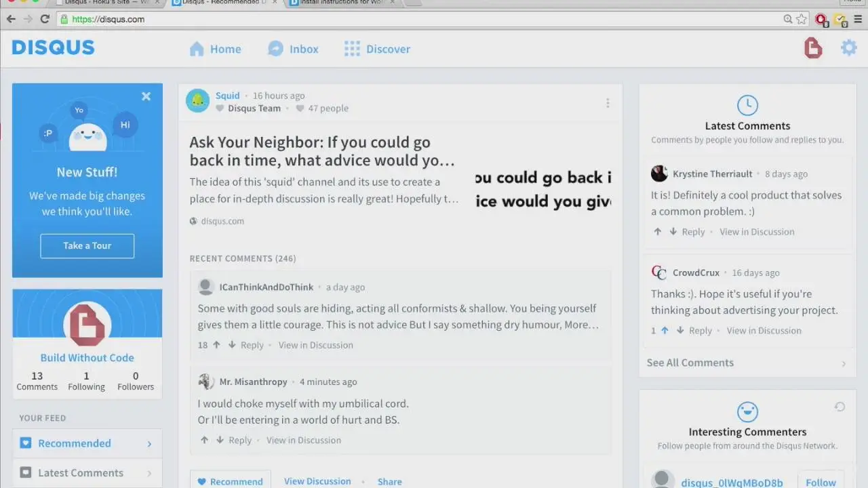The height and width of the screenshot is (488, 868).
Task: Click the heart icon beside Disqus Team
Action: 220,108
